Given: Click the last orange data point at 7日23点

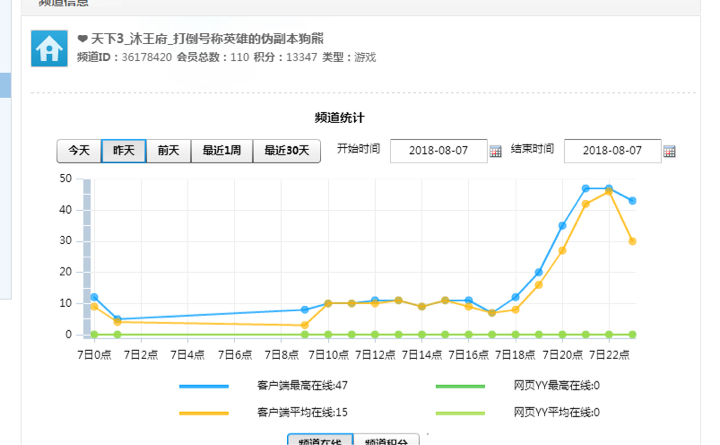Looking at the screenshot, I should click(x=632, y=241).
